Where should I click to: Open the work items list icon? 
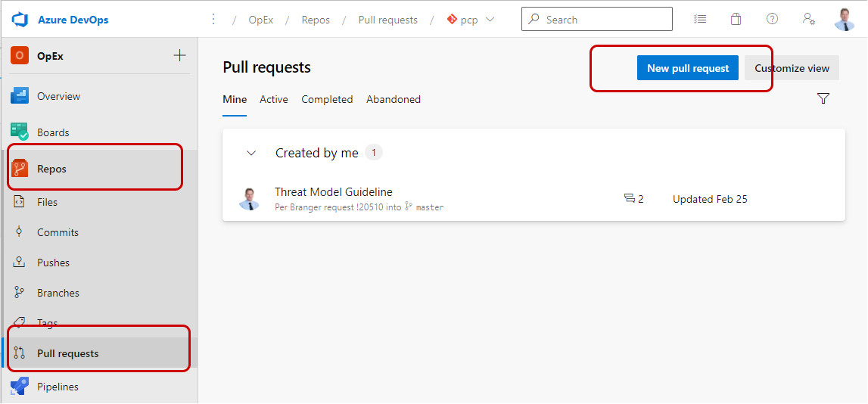(700, 19)
